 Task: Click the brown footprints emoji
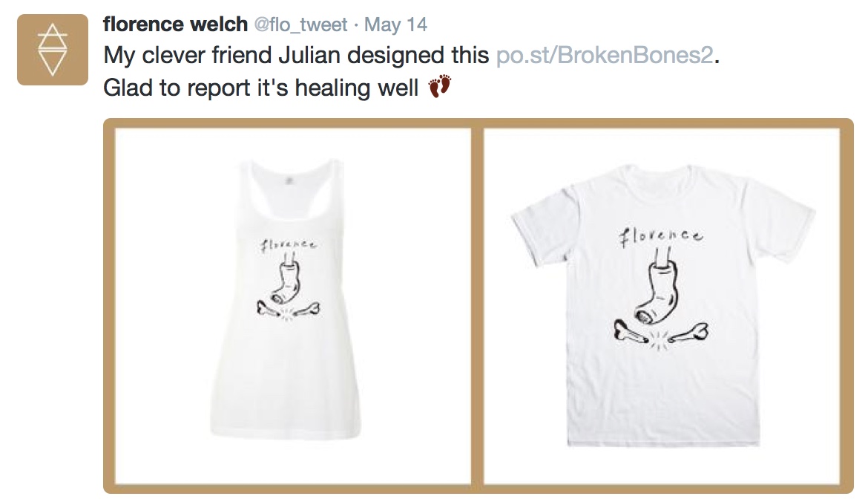pos(441,87)
